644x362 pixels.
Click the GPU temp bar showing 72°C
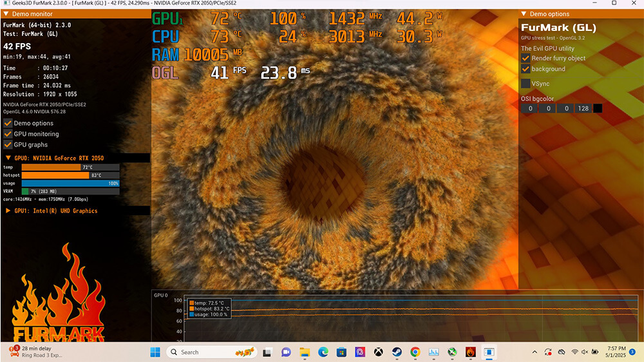click(x=70, y=167)
